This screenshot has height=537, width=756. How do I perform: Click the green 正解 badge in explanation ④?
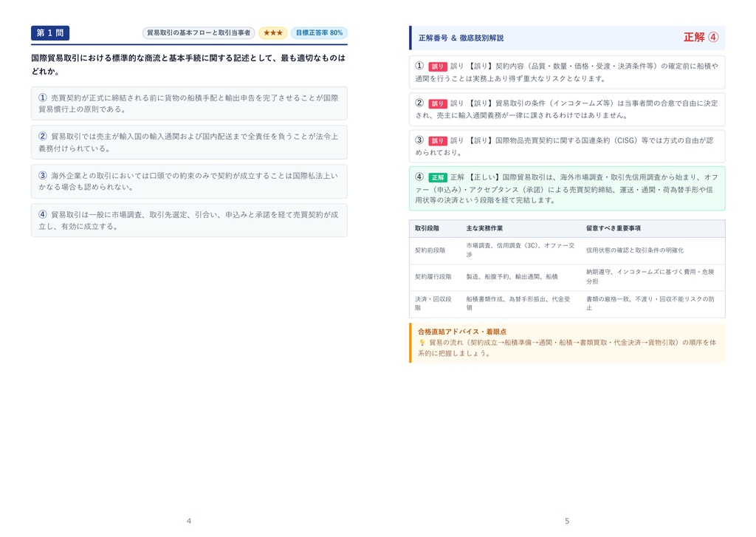point(438,177)
